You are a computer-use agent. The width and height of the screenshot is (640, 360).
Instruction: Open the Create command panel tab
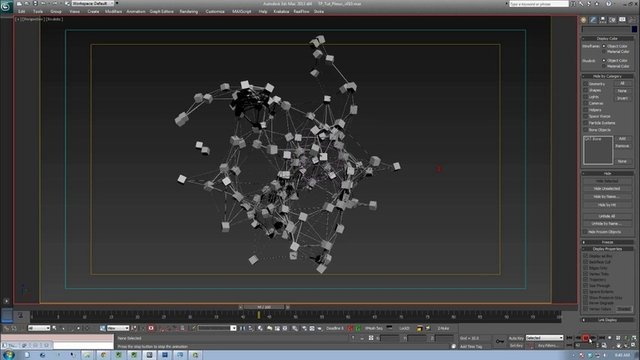click(583, 20)
